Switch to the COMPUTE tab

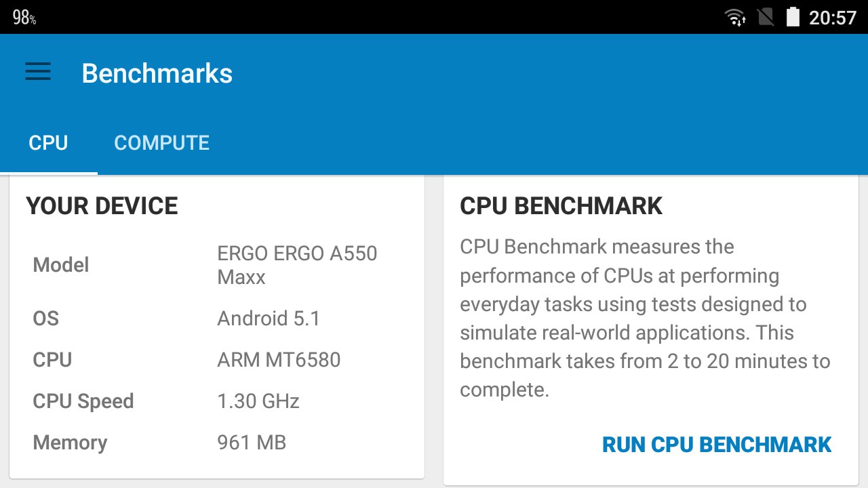coord(161,143)
